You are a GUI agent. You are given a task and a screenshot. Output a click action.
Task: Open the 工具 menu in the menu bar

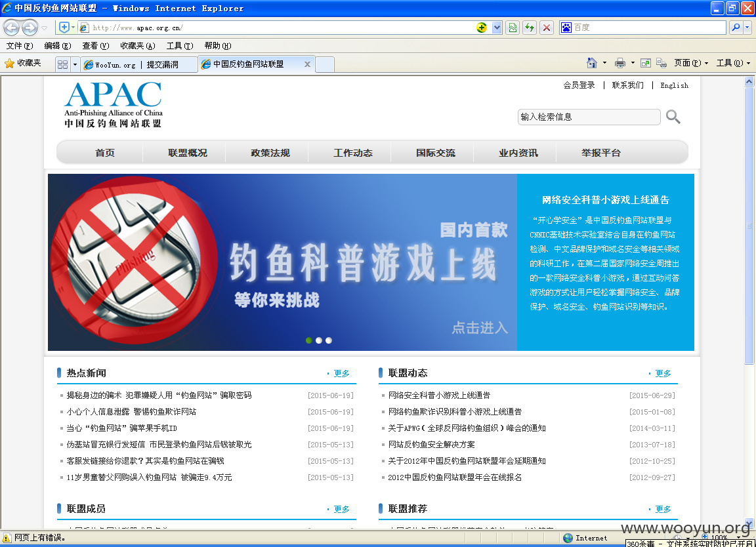pyautogui.click(x=179, y=46)
